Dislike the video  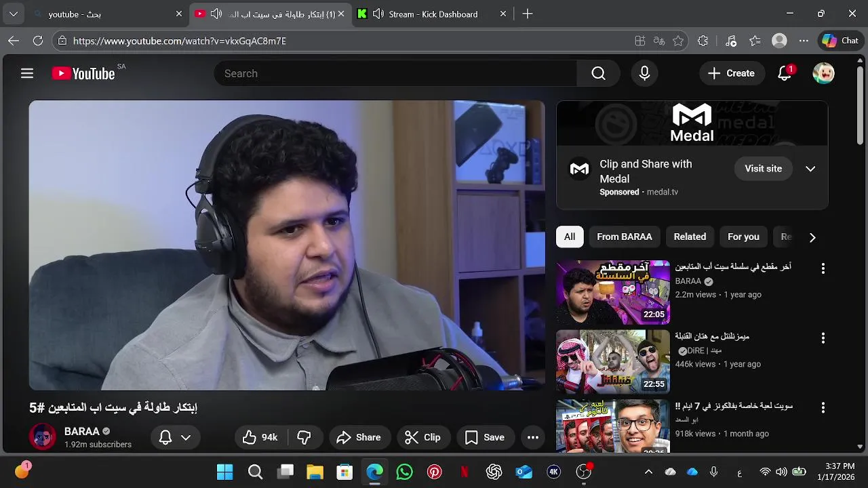[x=304, y=437]
